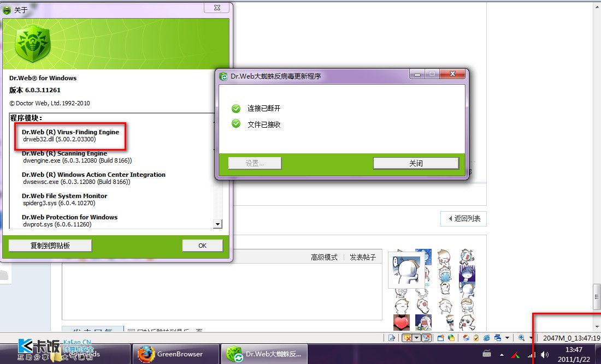The image size is (601, 364).
Task: Click the 返回列表 link on the page
Action: (x=464, y=218)
